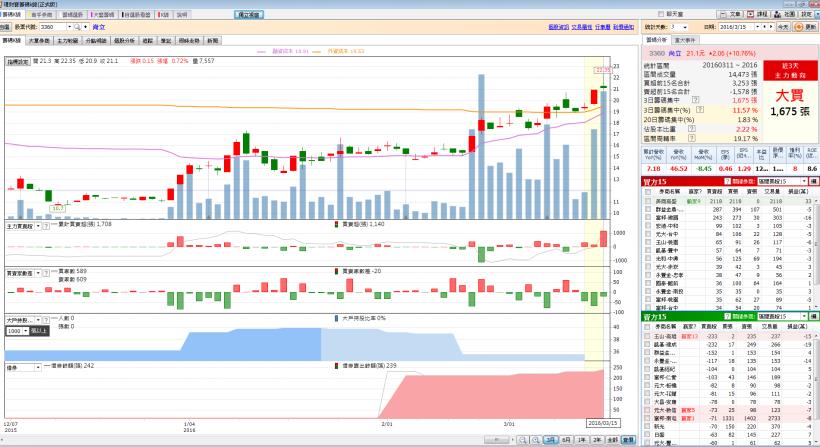Open the 交易屬性 link

tap(582, 27)
